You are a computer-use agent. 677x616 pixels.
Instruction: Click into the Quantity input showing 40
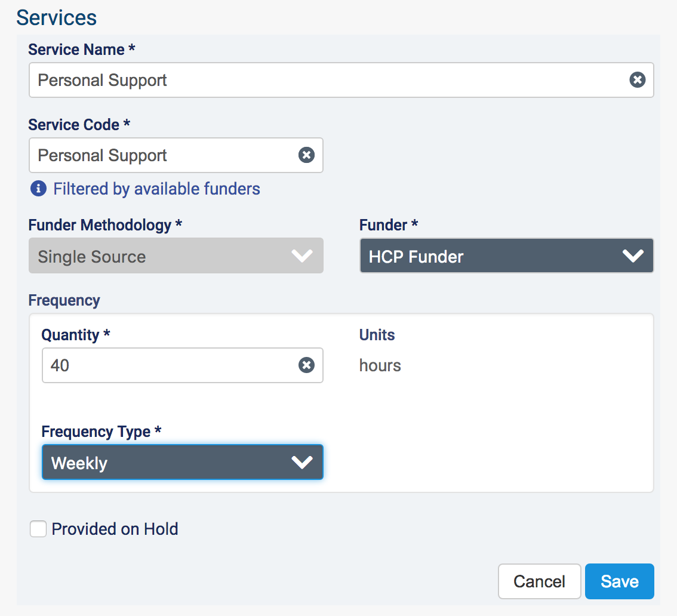click(167, 365)
